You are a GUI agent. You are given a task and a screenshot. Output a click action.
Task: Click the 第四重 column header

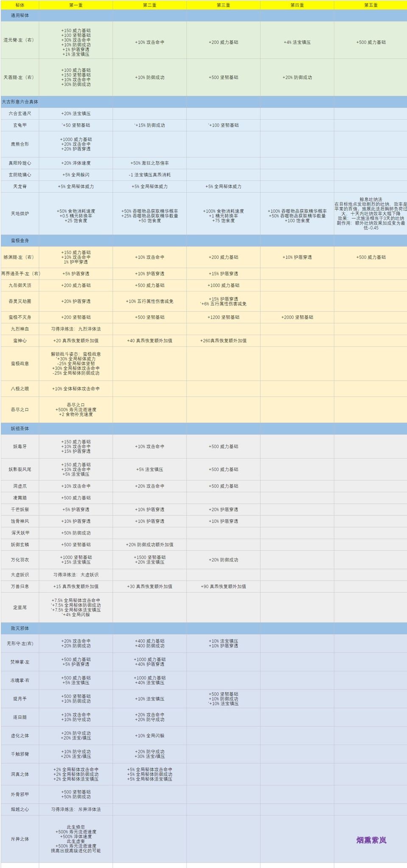297,5
